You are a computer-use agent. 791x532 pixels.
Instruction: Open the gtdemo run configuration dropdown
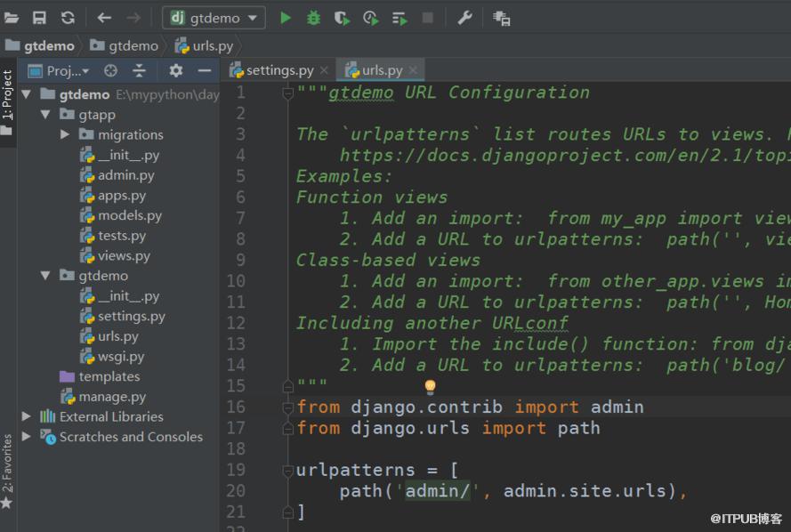click(214, 18)
